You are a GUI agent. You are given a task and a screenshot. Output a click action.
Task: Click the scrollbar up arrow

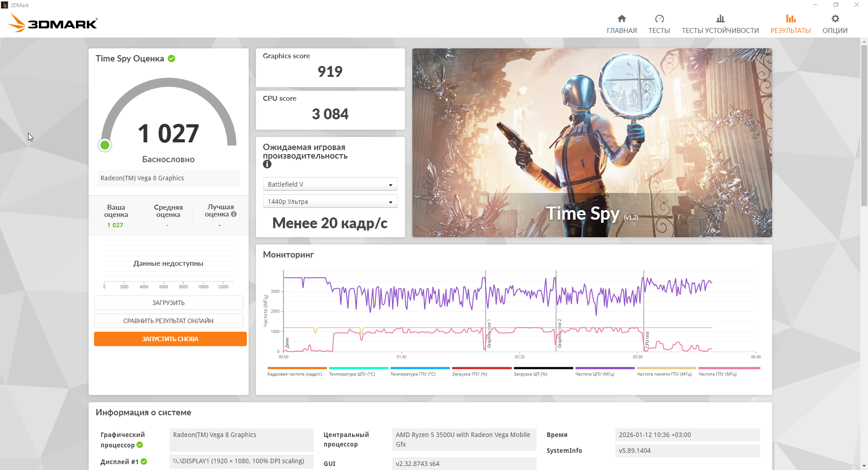click(x=864, y=42)
